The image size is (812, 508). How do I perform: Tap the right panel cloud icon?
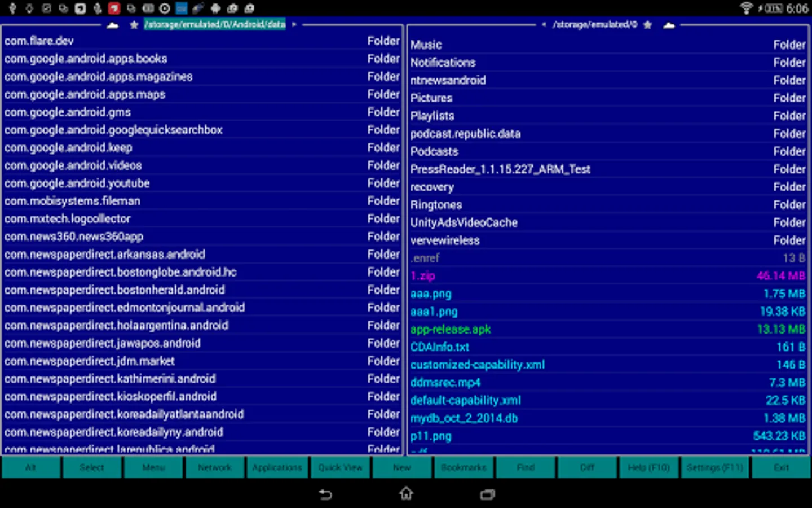pos(669,25)
